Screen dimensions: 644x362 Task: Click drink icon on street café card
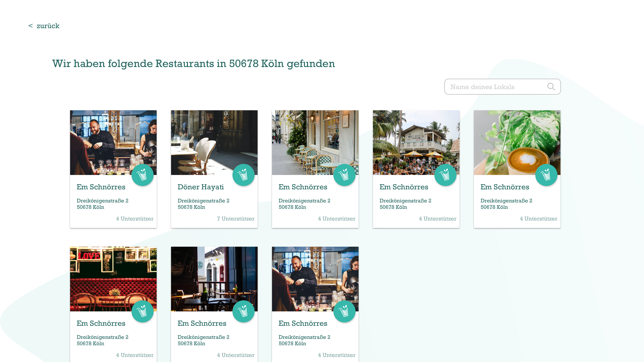pyautogui.click(x=344, y=175)
